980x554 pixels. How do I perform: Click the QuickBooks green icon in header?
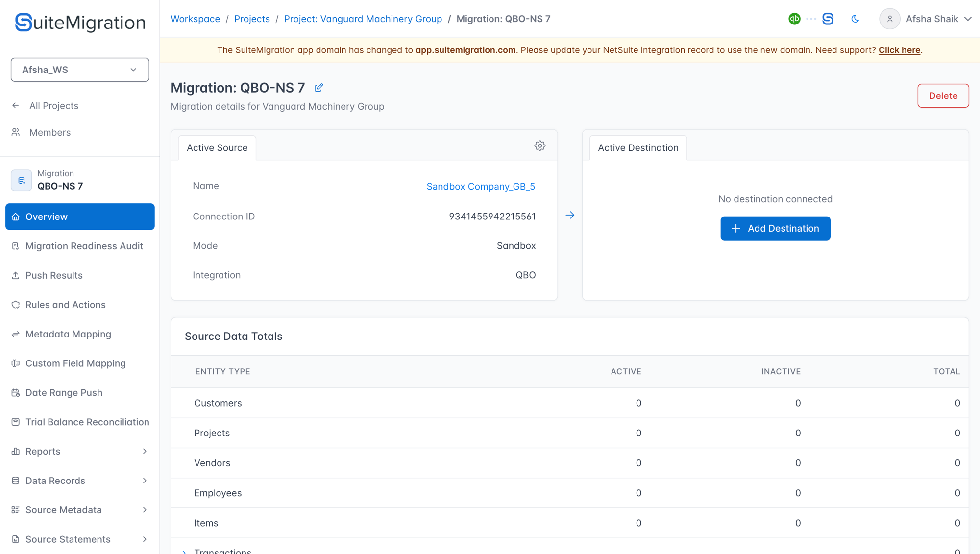794,19
